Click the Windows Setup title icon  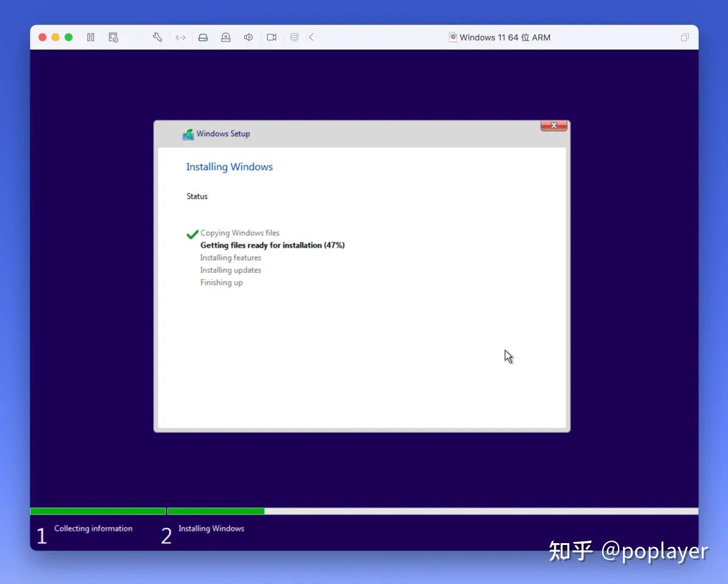(x=187, y=134)
